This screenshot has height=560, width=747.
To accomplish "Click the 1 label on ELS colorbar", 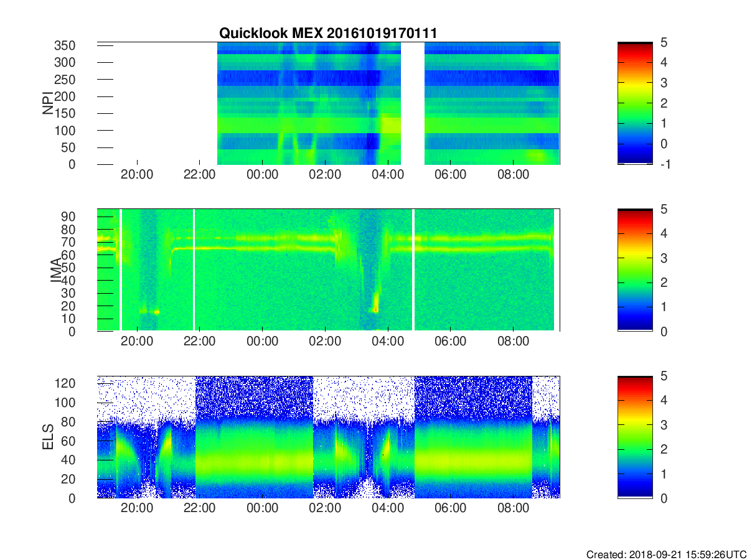I will pos(664,474).
